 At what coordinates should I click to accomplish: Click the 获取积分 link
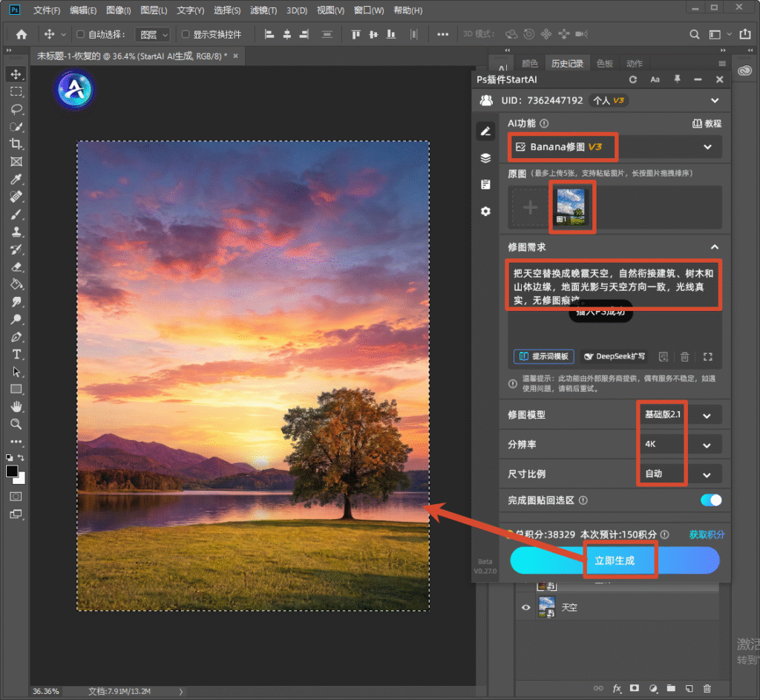707,534
